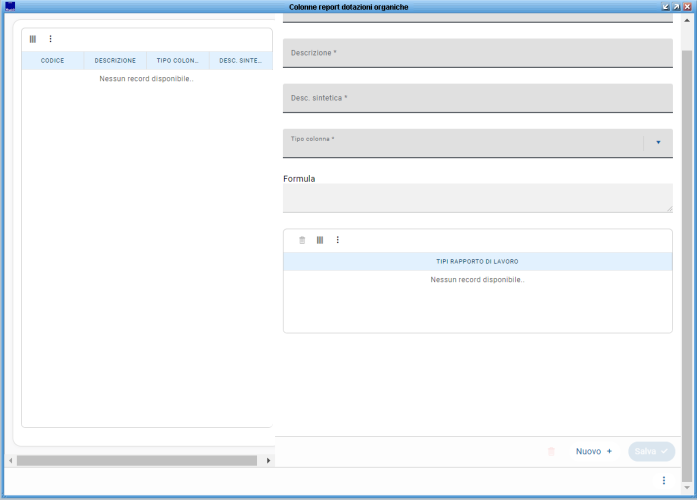The image size is (697, 500).
Task: Click the Tipo colonna combo box field
Action: pyautogui.click(x=477, y=143)
